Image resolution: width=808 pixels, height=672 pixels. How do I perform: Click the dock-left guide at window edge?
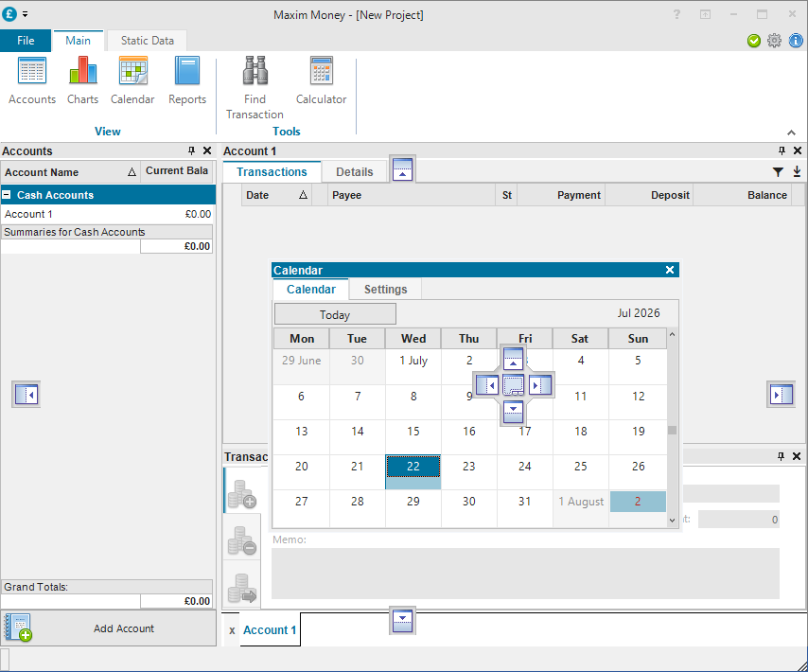(x=26, y=395)
